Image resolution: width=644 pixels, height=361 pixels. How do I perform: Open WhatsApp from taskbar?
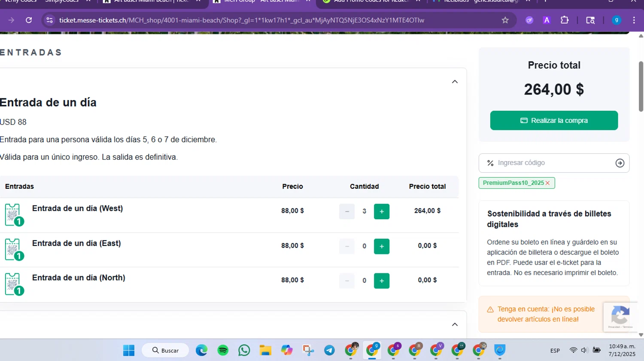coord(244,350)
